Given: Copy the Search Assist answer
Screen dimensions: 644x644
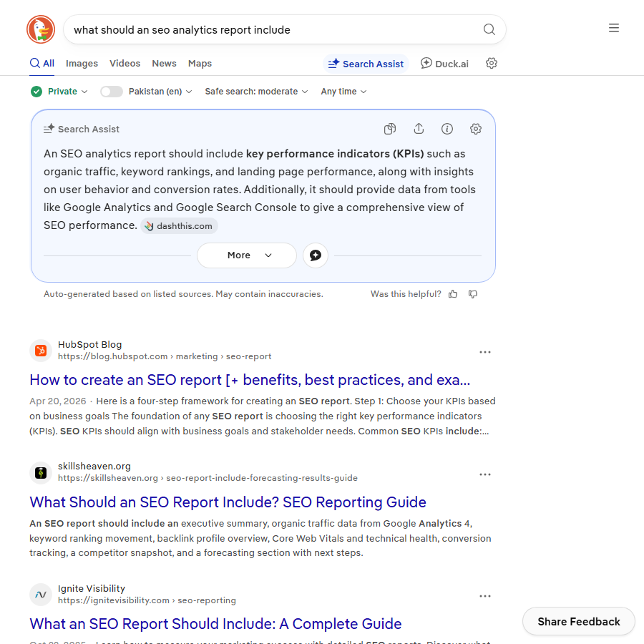Looking at the screenshot, I should point(390,129).
